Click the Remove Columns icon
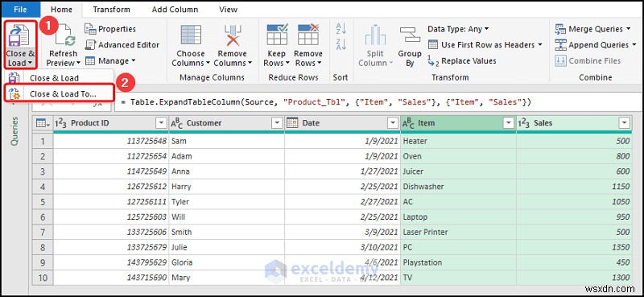This screenshot has width=644, height=297. coord(232,35)
